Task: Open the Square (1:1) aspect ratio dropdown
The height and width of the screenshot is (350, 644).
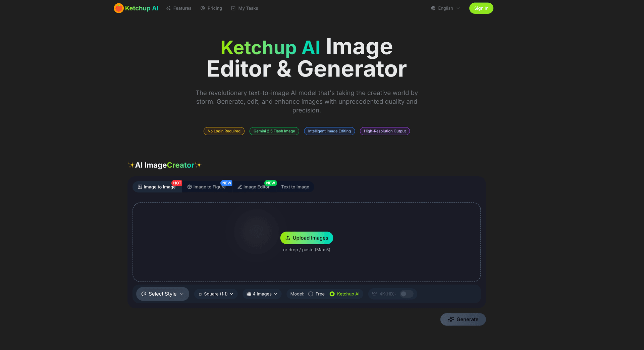Action: coord(216,294)
